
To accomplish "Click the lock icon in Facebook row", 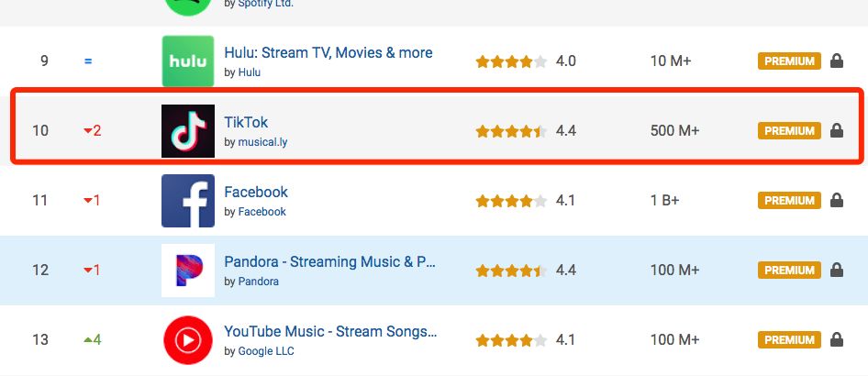I will (836, 200).
